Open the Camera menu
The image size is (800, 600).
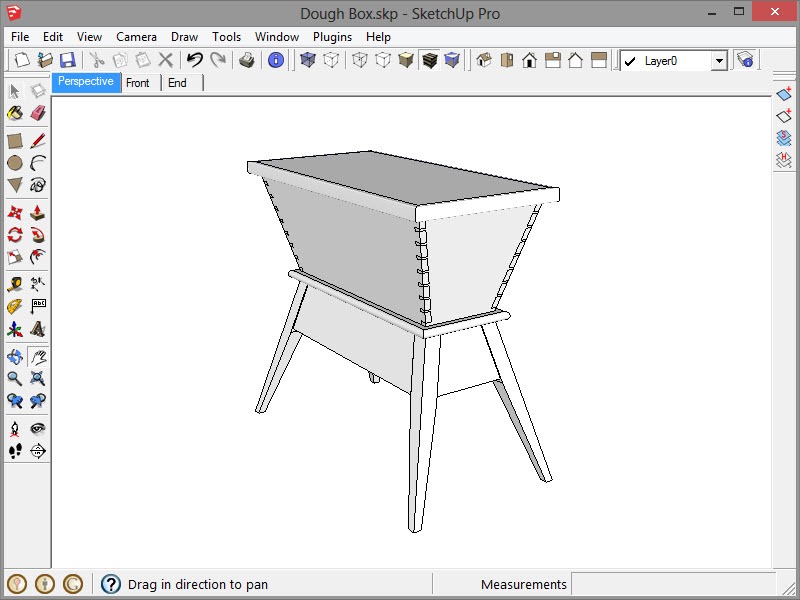[136, 37]
